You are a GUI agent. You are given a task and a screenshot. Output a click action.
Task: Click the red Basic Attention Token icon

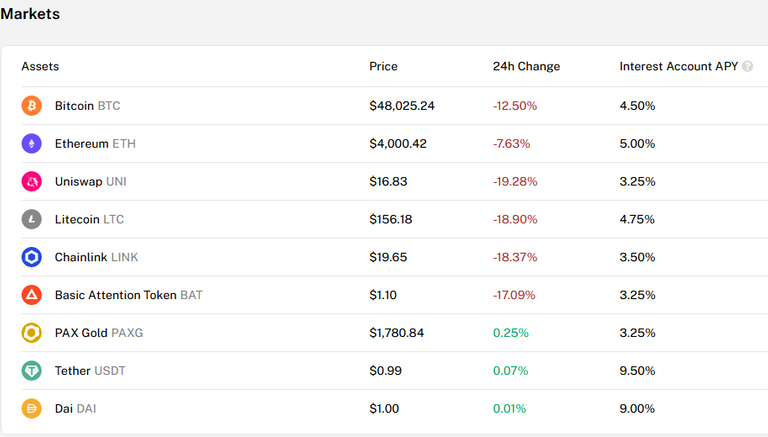[31, 295]
